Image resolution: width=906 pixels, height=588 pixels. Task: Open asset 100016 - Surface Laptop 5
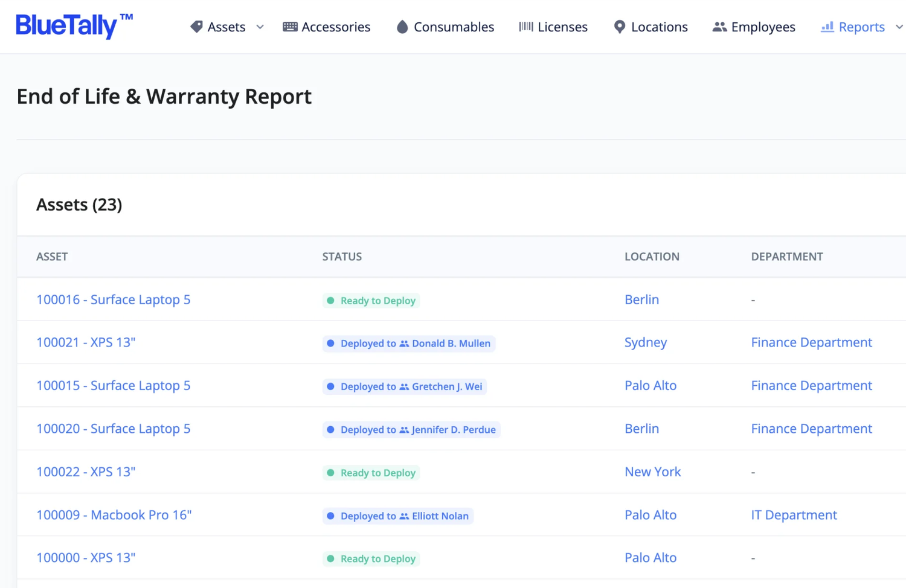[x=114, y=299]
